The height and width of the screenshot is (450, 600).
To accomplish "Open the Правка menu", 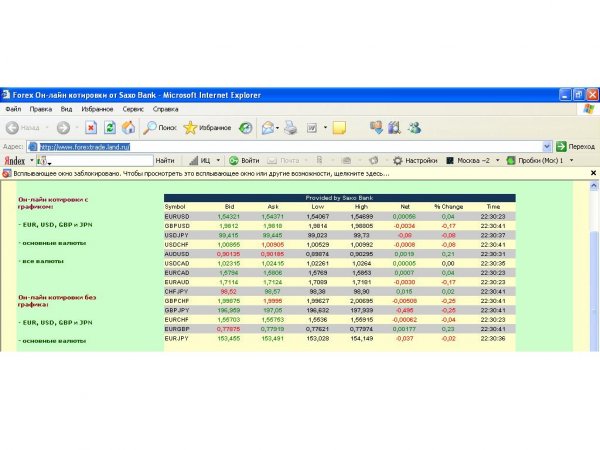I will click(x=41, y=109).
